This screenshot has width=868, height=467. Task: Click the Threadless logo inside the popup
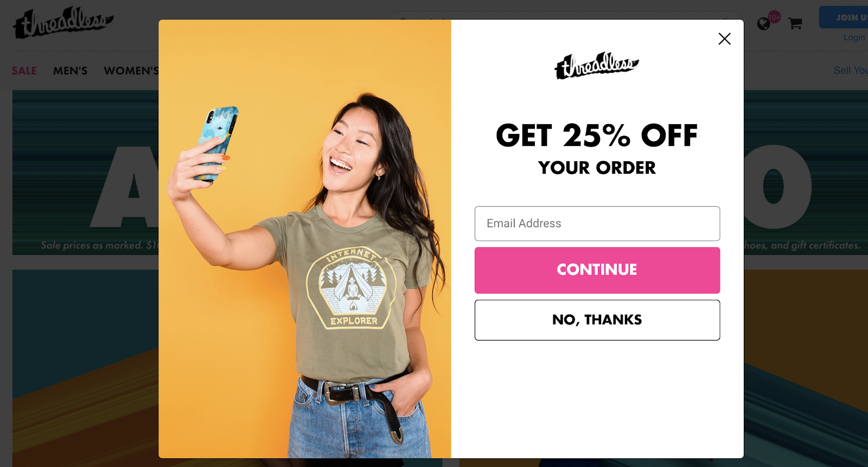(597, 66)
